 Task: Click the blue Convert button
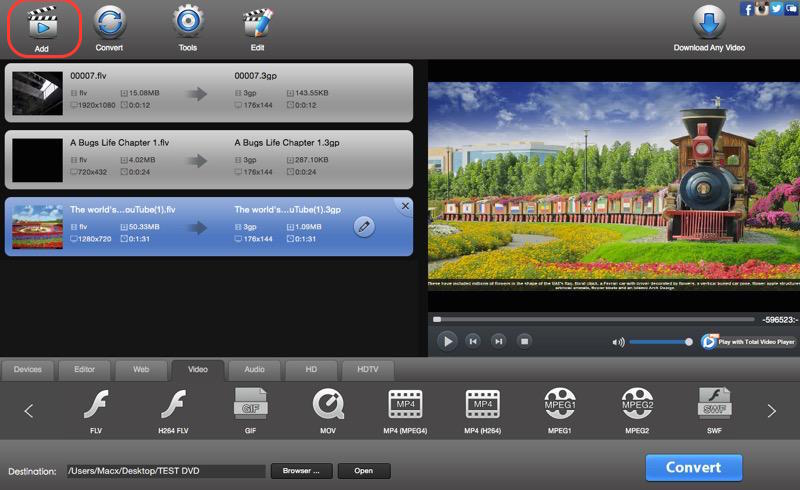coord(693,467)
